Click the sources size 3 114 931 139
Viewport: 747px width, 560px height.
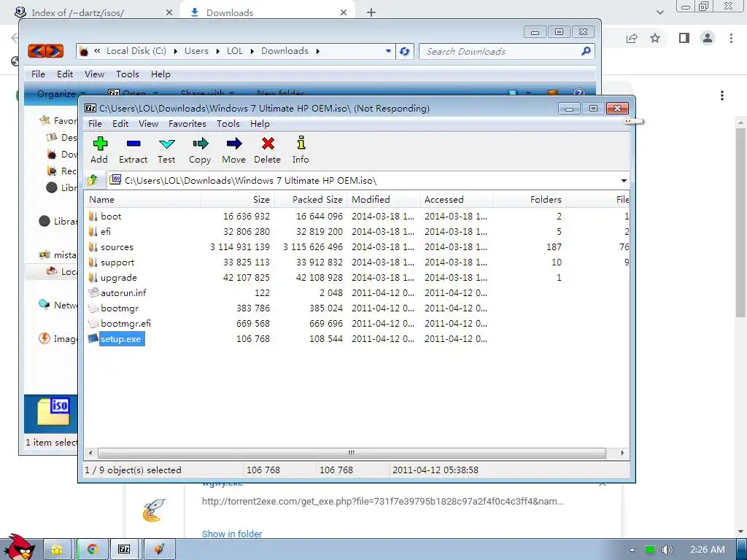coord(239,246)
